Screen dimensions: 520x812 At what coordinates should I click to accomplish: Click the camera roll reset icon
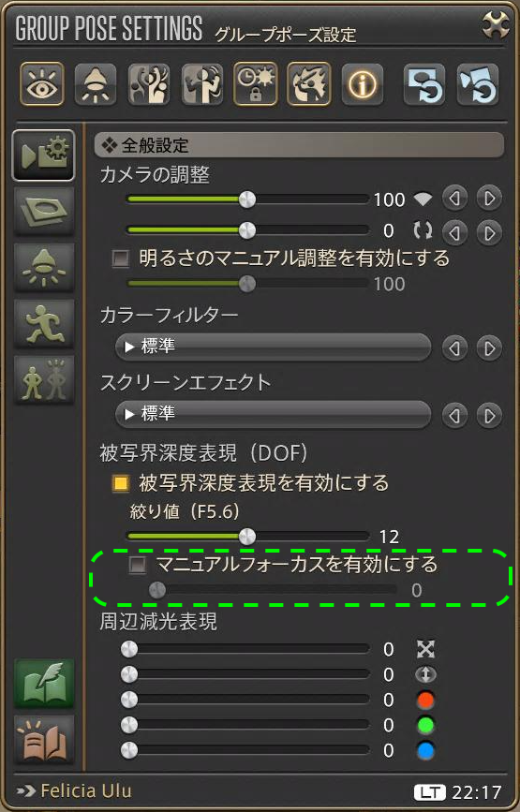click(423, 230)
